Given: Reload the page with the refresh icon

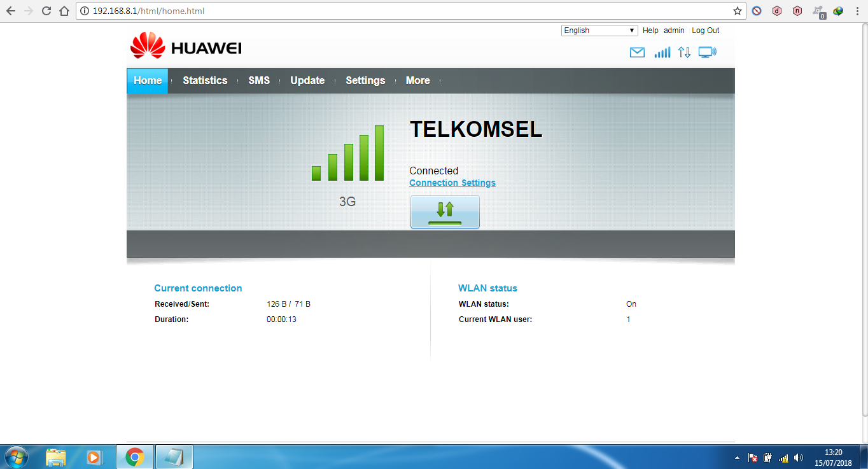Looking at the screenshot, I should 46,11.
